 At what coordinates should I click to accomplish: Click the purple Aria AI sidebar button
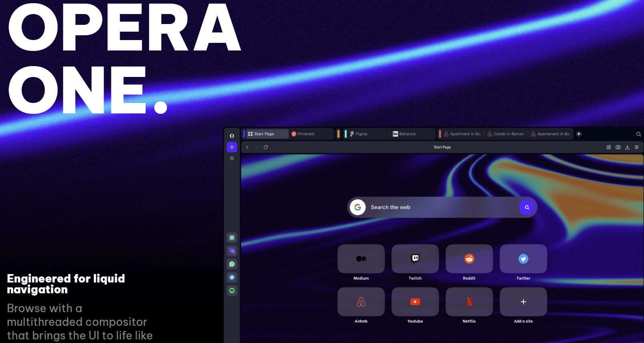pos(232,147)
